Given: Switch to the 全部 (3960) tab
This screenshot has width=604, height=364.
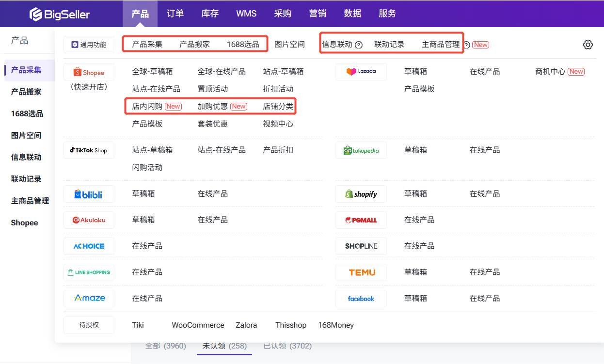Looking at the screenshot, I should point(165,346).
